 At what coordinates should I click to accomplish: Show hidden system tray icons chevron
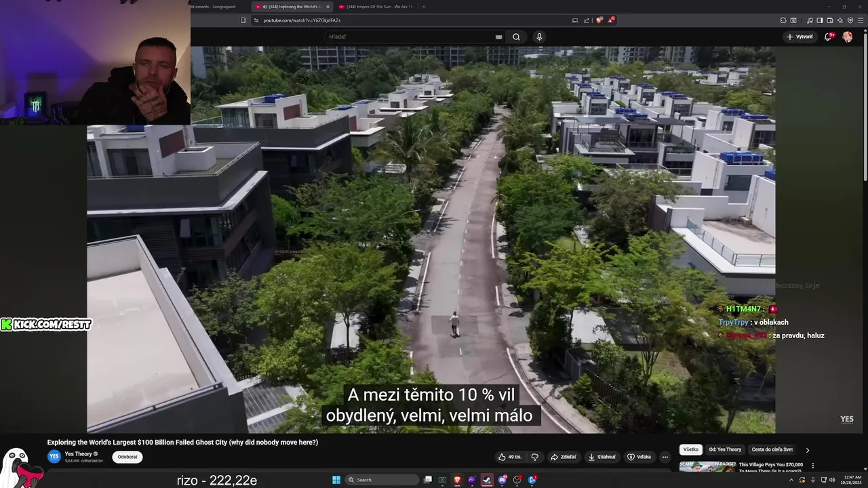tap(791, 480)
